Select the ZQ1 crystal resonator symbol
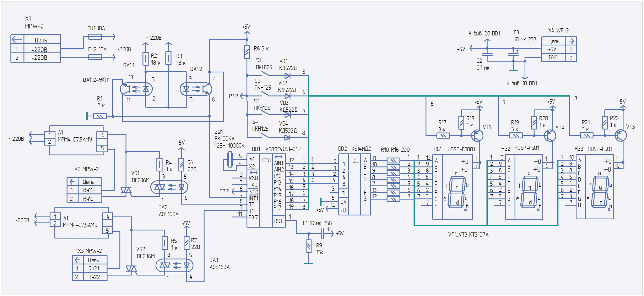Image resolution: width=644 pixels, height=296 pixels. [230, 160]
